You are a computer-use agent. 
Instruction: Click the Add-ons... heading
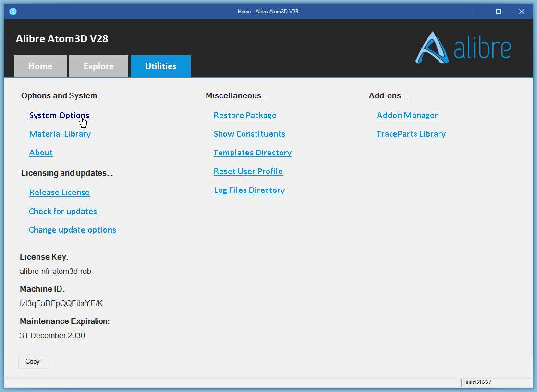(x=389, y=96)
